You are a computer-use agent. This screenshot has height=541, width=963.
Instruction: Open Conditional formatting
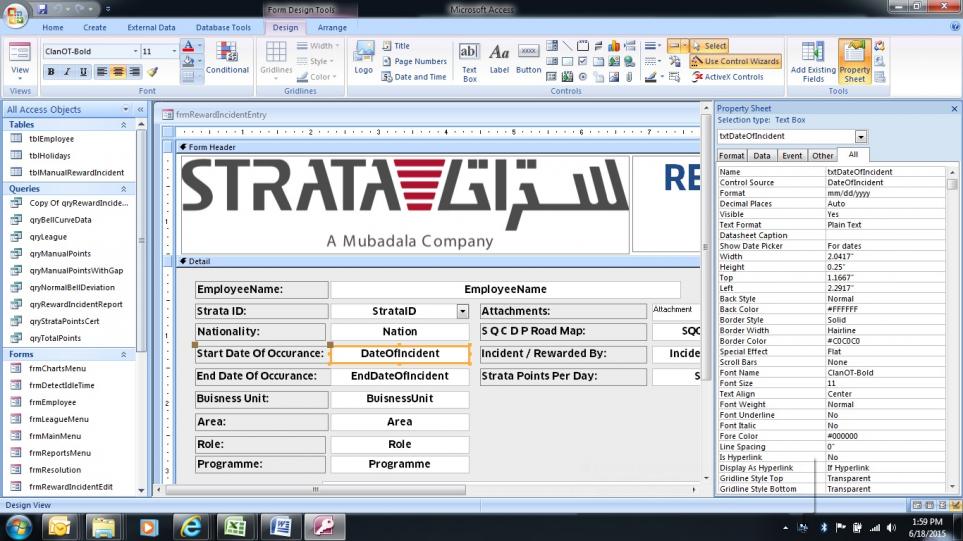click(227, 58)
